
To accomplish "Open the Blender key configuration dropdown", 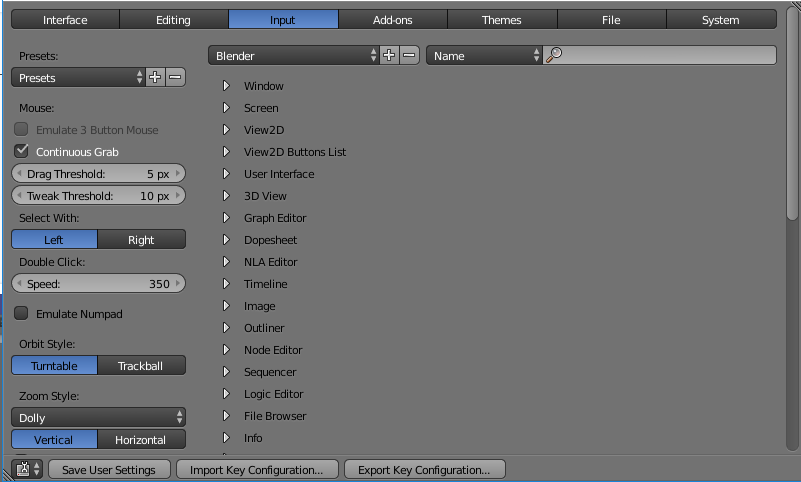I will [294, 55].
